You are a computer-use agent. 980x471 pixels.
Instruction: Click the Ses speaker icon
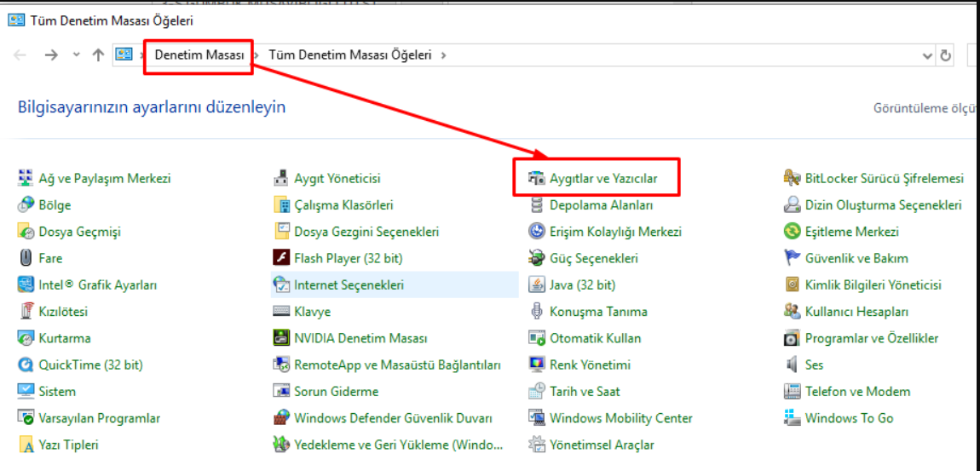point(793,365)
